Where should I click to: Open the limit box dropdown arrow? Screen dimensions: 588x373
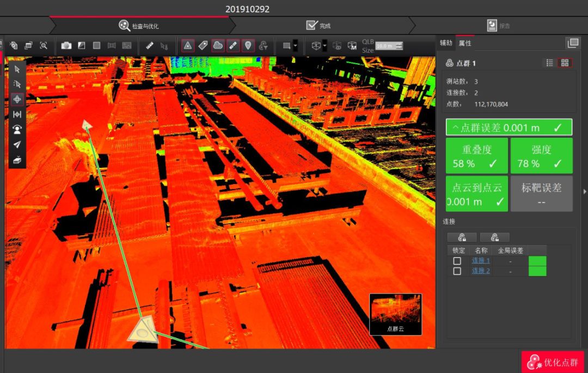[x=324, y=46]
